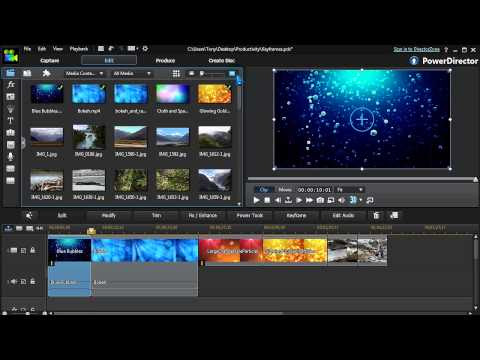Click the trash delete icon near Edit Audio
The height and width of the screenshot is (360, 480).
pos(376,215)
